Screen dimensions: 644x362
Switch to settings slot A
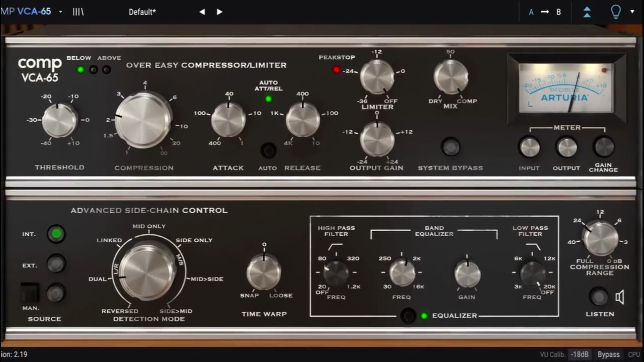(x=531, y=12)
